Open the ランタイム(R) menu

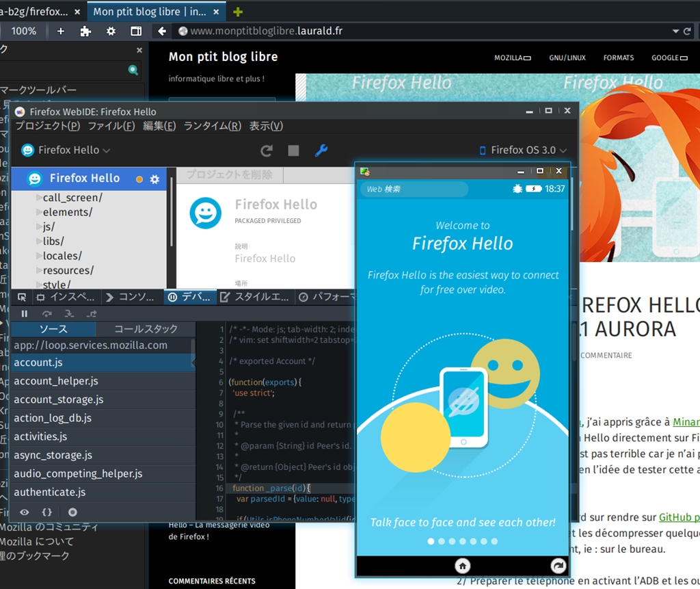click(213, 126)
